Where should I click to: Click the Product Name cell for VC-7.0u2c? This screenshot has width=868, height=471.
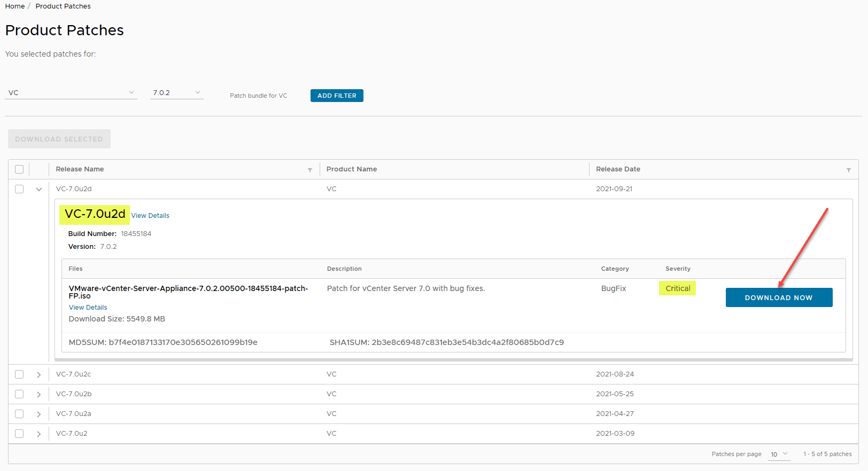[331, 374]
